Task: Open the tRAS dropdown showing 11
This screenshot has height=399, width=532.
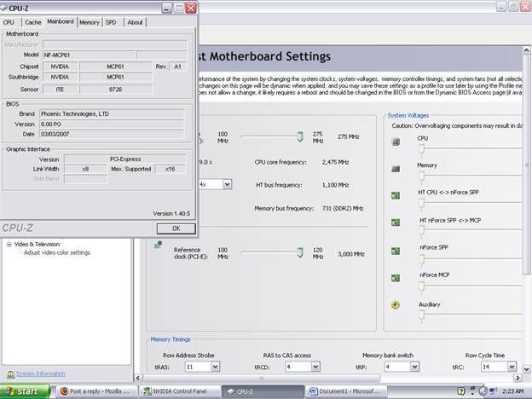Action: coord(215,367)
